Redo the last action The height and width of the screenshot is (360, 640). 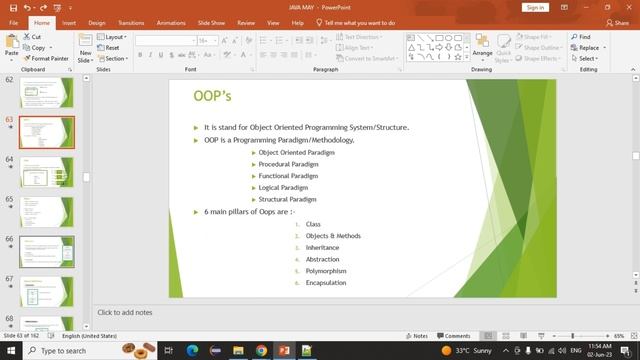43,8
